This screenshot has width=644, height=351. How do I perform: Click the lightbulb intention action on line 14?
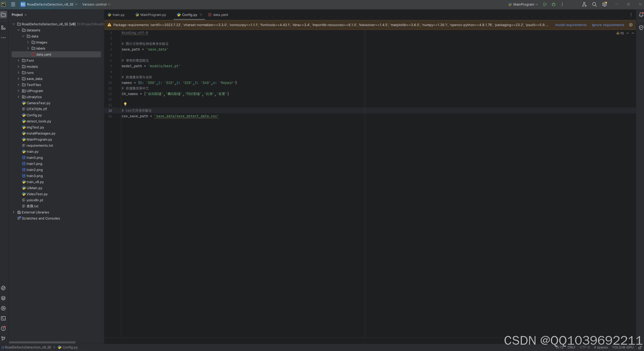125,104
